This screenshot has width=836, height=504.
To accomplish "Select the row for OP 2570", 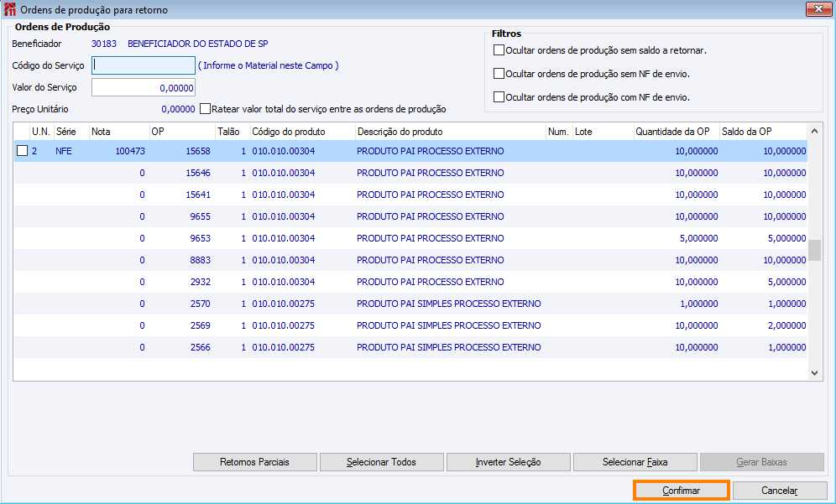I will (410, 304).
